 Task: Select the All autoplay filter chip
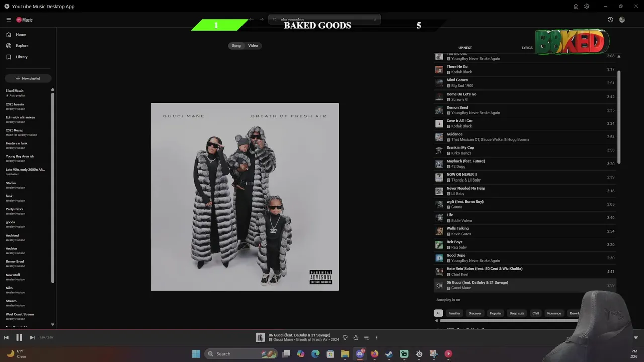tap(438, 313)
